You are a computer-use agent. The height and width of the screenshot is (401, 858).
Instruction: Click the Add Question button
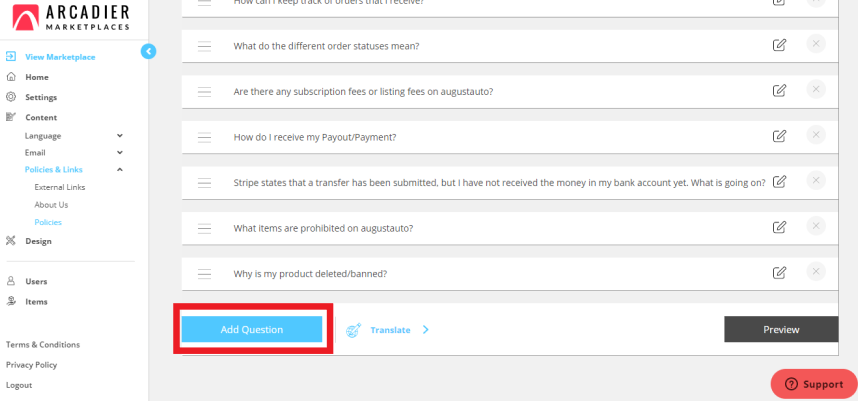(252, 329)
